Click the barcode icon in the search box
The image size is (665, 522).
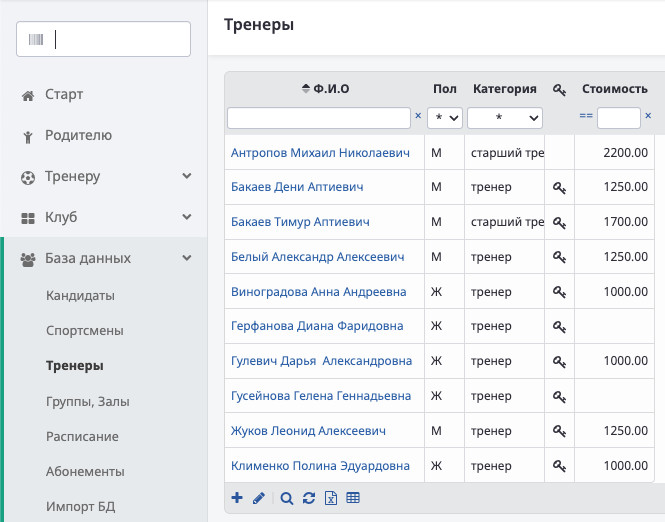point(36,39)
